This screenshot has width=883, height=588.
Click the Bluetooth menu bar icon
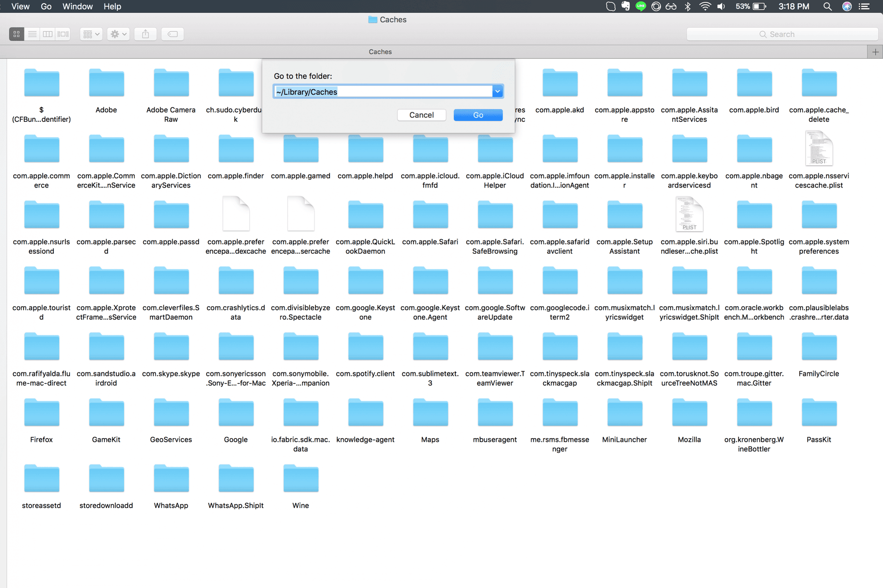point(688,6)
